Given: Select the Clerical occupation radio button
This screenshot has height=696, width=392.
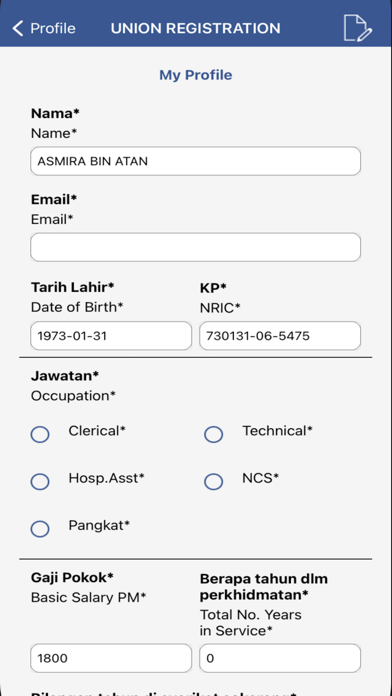Looking at the screenshot, I should click(x=40, y=434).
